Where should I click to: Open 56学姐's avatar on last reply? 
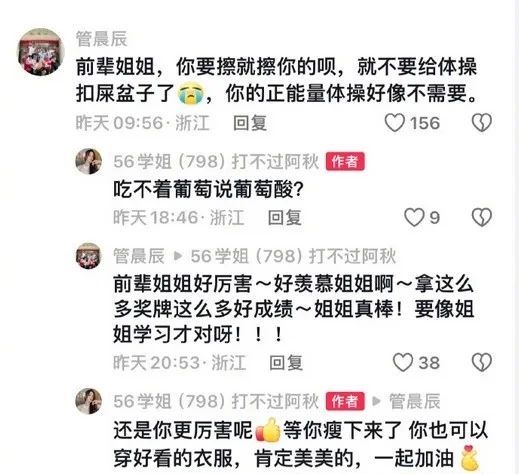[x=88, y=401]
